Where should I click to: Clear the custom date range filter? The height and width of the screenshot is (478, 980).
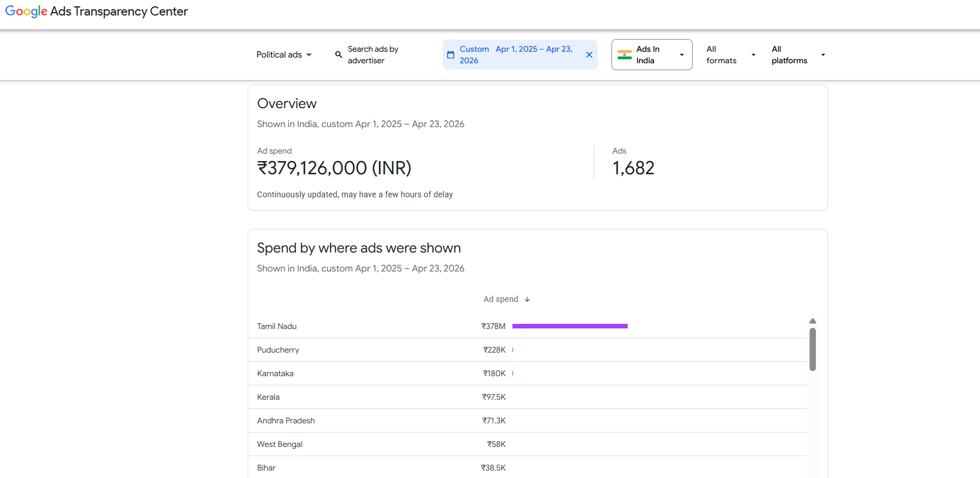[589, 55]
